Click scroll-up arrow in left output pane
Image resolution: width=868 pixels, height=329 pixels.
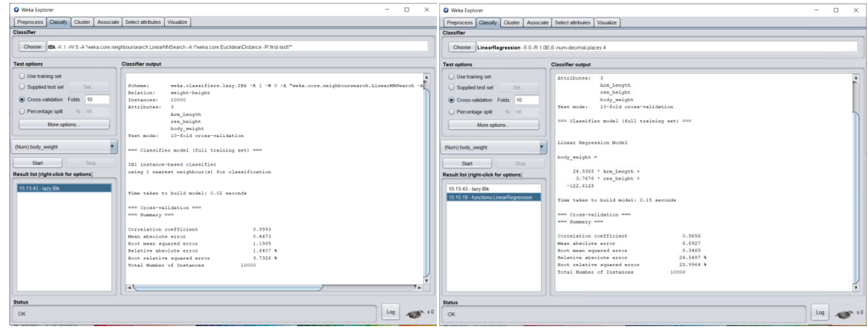[428, 76]
